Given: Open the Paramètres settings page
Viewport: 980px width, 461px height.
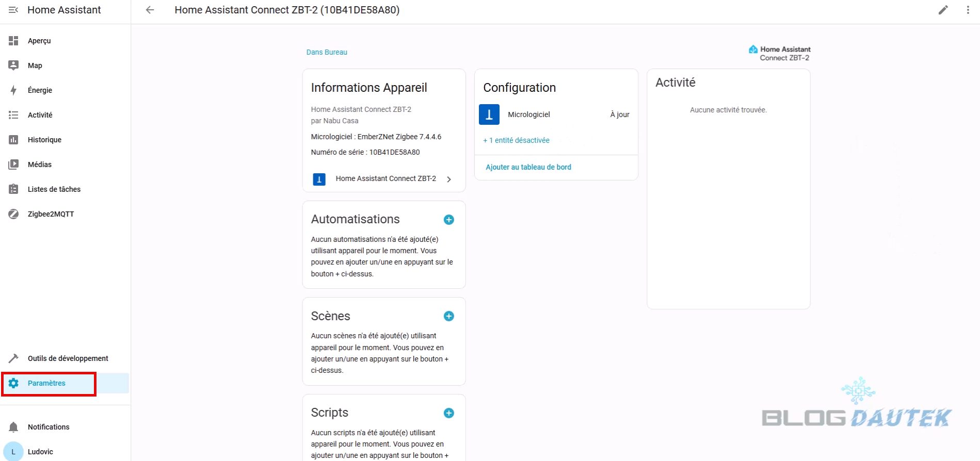Looking at the screenshot, I should (46, 383).
